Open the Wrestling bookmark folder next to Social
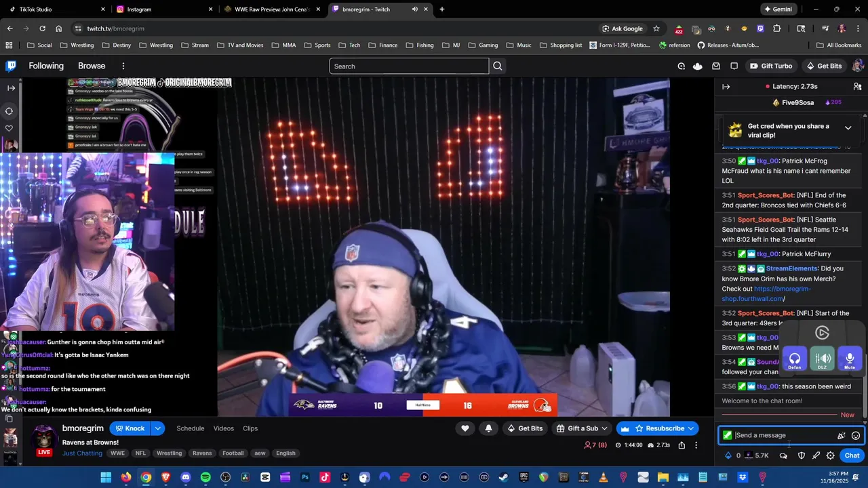 [77, 45]
